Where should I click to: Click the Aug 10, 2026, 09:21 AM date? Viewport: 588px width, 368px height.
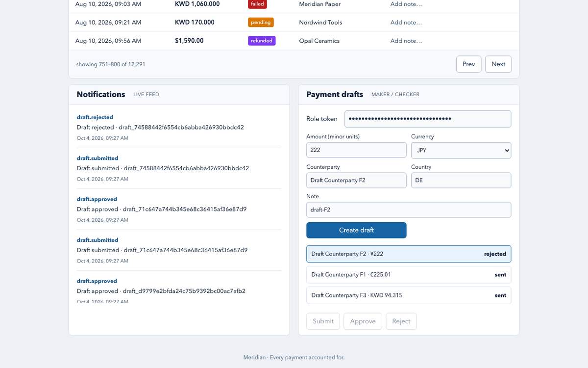click(x=108, y=23)
